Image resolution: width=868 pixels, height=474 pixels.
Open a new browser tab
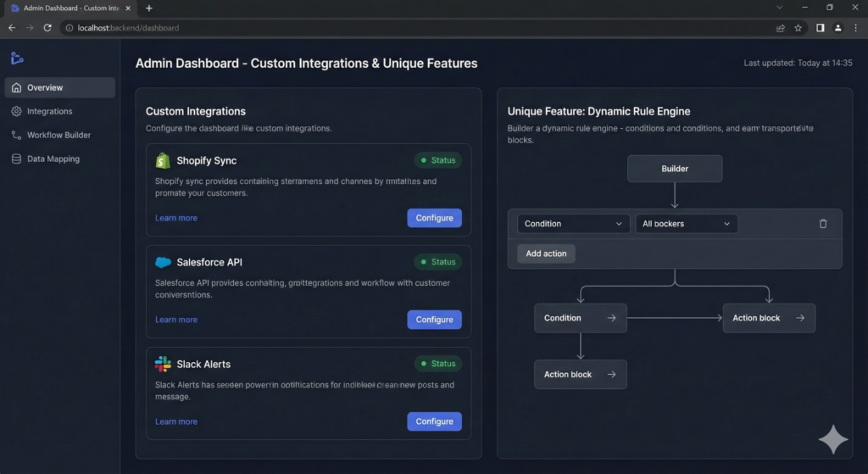coord(149,8)
